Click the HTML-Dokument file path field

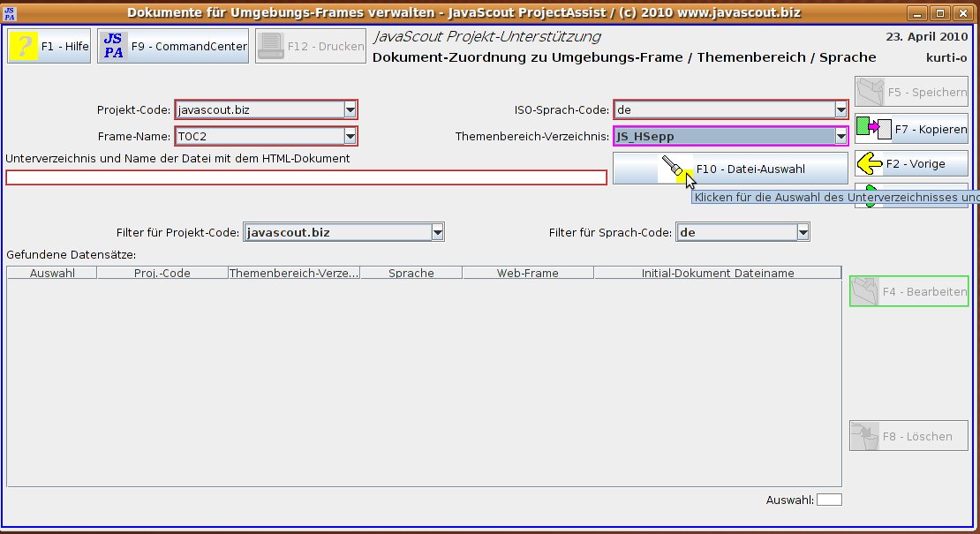pos(305,177)
